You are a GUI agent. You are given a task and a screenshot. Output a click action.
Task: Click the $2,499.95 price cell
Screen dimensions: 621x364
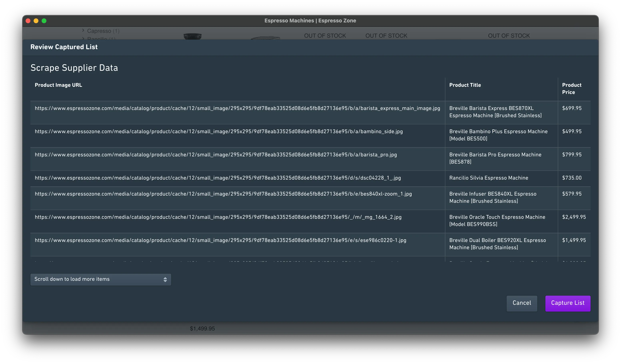[574, 221]
